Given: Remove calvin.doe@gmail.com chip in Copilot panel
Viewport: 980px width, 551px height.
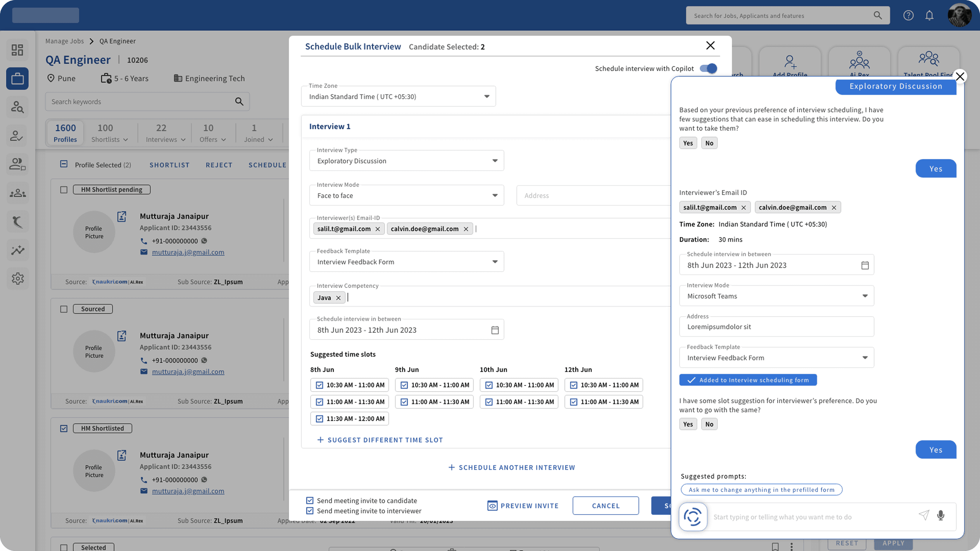Looking at the screenshot, I should 834,208.
